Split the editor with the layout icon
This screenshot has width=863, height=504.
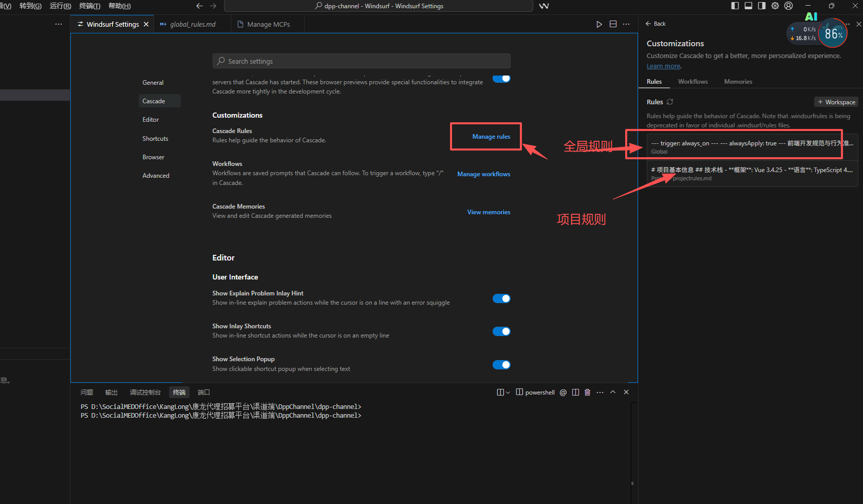click(613, 24)
